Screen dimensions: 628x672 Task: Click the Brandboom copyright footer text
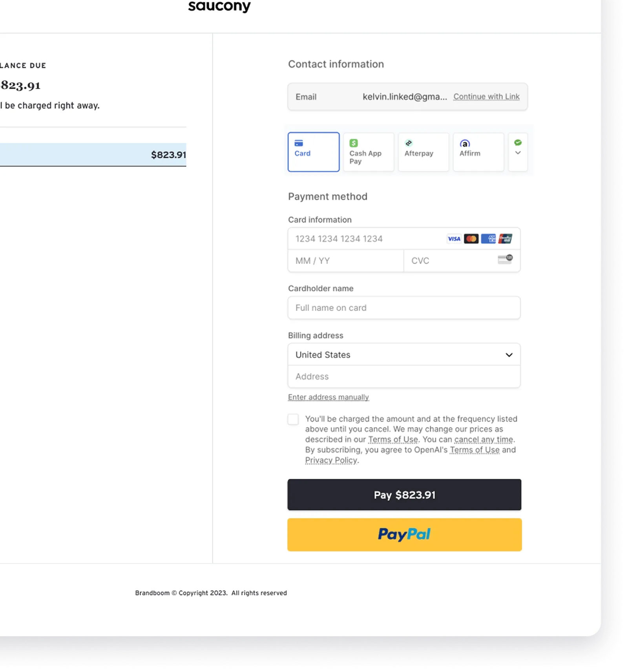point(211,593)
